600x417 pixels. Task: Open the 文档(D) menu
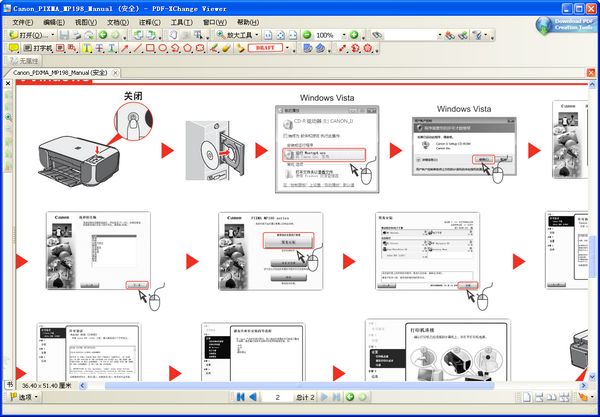pyautogui.click(x=118, y=22)
